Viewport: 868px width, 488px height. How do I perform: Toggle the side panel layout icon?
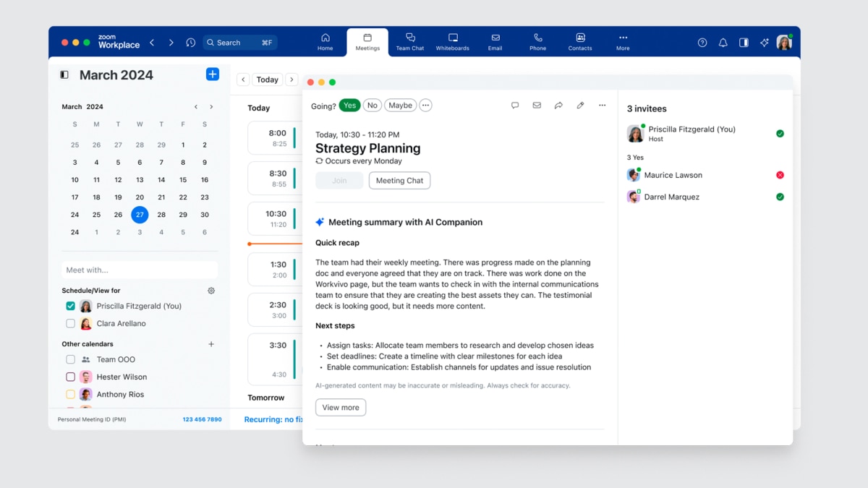coord(744,43)
